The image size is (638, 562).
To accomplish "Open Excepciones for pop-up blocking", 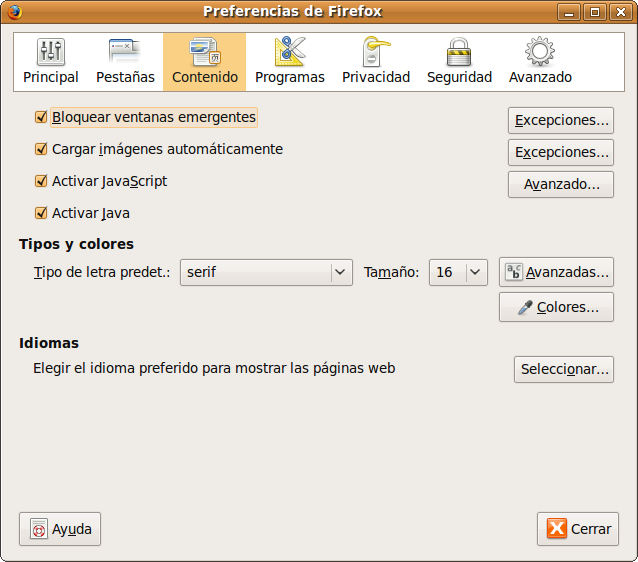I will point(561,121).
